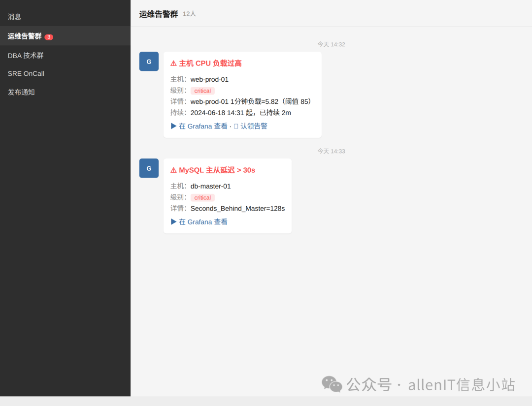Image resolution: width=532 pixels, height=406 pixels.
Task: Click the MySQL 主从延迟 > 30s title
Action: point(217,170)
